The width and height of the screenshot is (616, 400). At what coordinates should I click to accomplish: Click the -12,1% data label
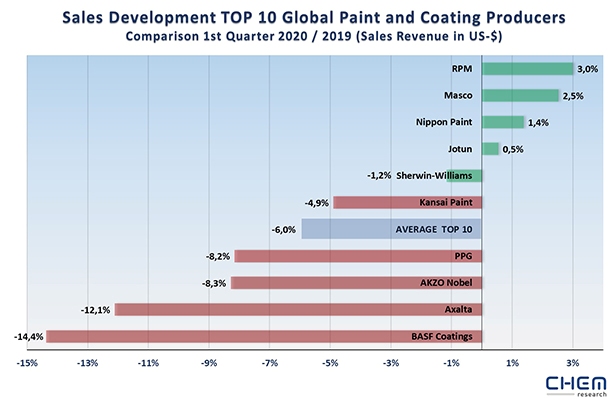pos(95,309)
